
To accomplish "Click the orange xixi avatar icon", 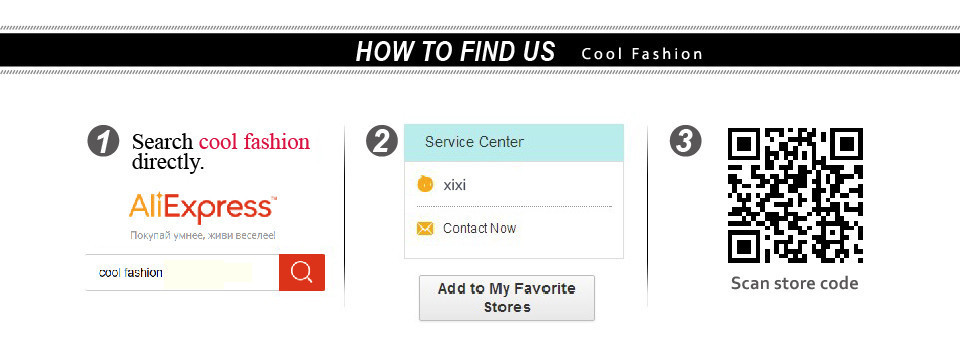I will point(425,184).
